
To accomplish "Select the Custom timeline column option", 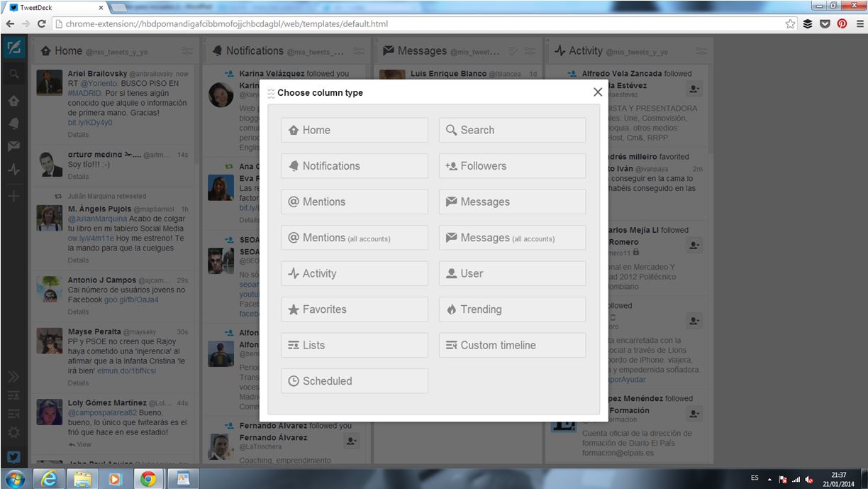I will [x=512, y=346].
